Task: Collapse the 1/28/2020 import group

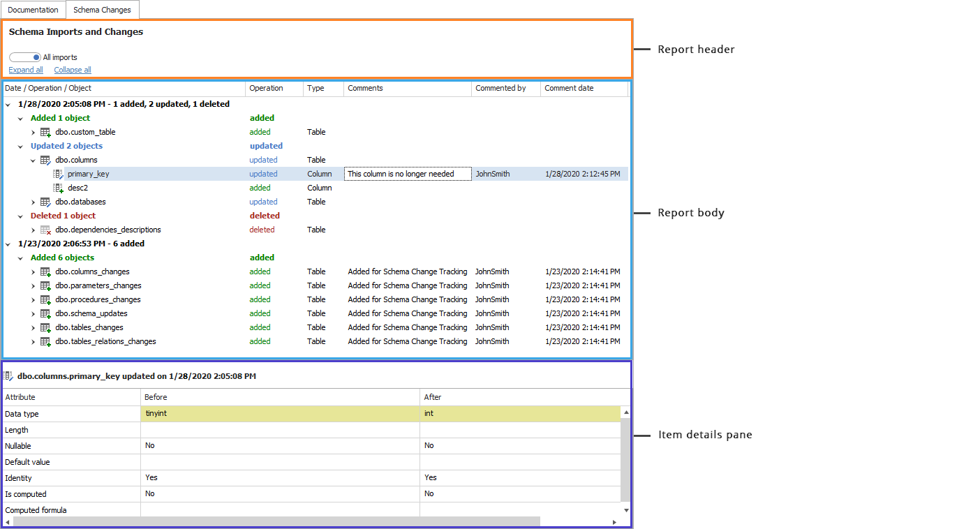Action: tap(8, 105)
